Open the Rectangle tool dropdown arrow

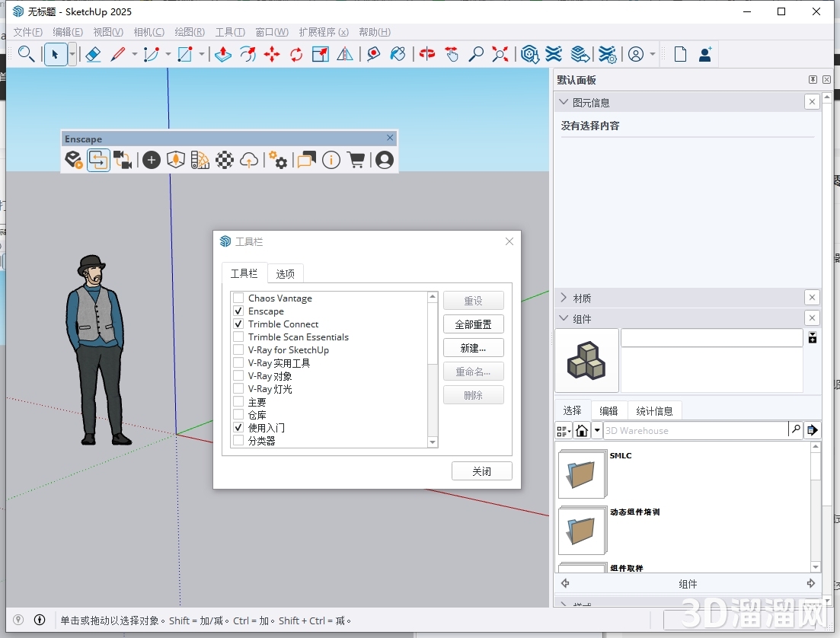coord(201,54)
